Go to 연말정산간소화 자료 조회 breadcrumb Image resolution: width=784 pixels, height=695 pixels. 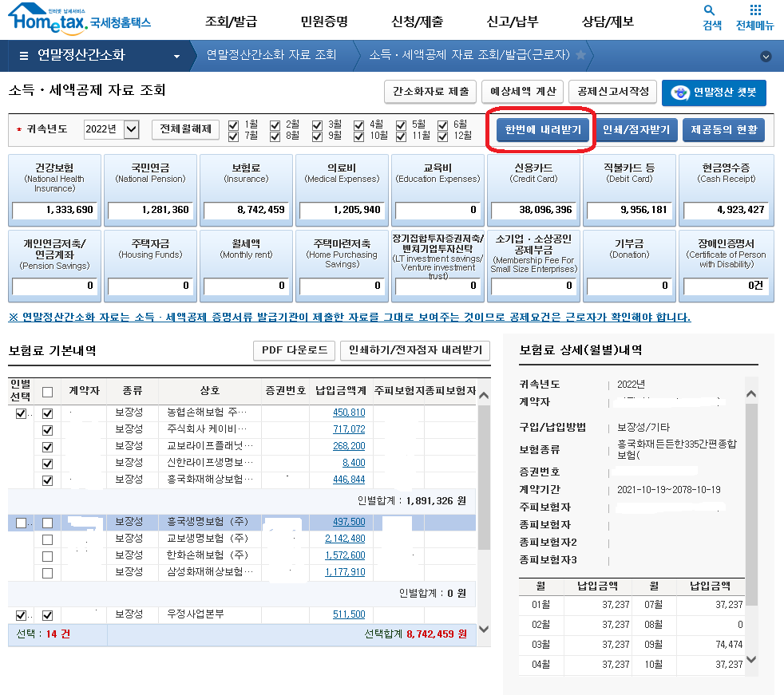[x=271, y=54]
